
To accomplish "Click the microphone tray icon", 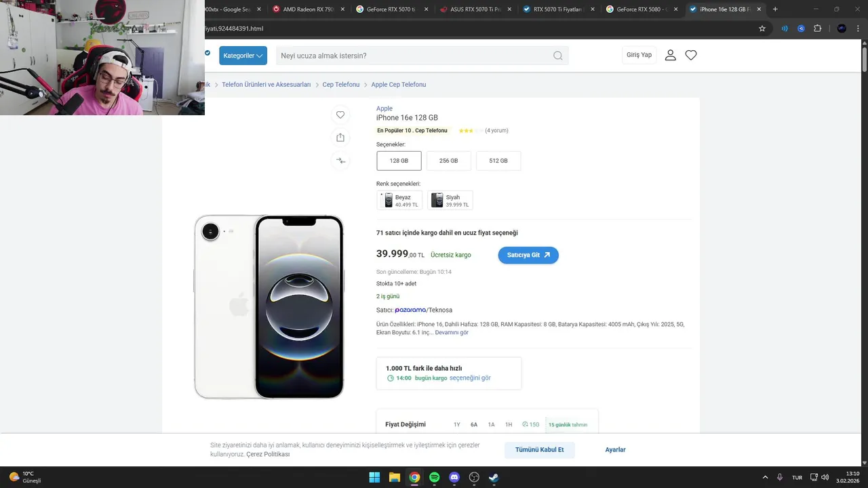I will (780, 477).
